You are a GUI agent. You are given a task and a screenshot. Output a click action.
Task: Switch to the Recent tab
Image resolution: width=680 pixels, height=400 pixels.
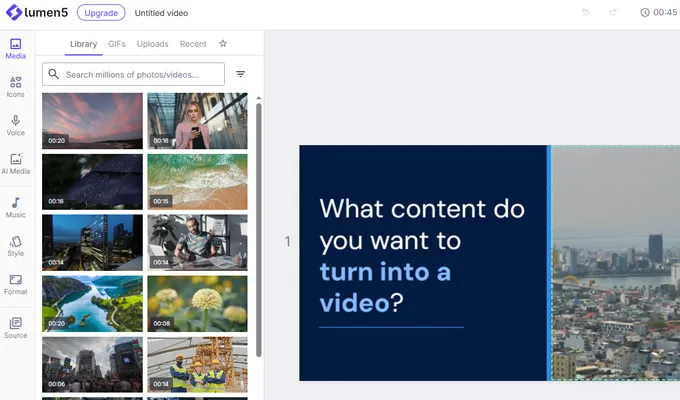point(193,44)
